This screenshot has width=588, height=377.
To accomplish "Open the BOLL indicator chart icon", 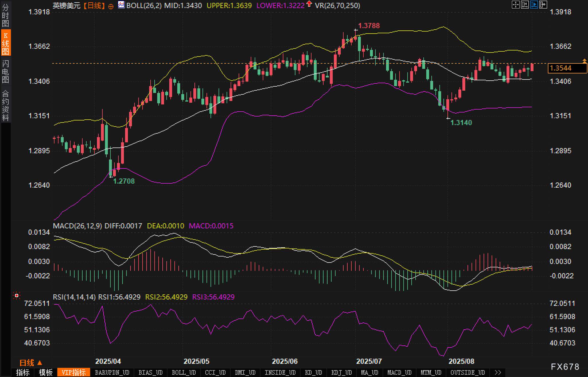I will pos(121,5).
